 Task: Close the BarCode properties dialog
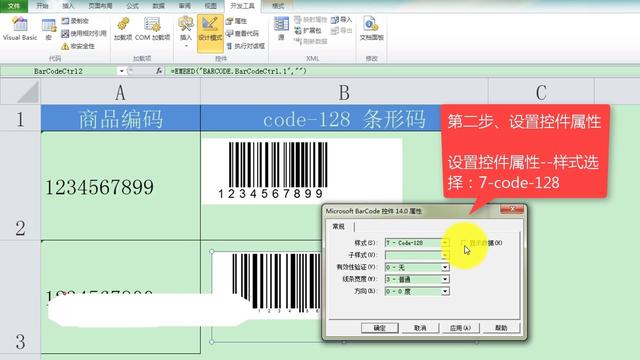pos(512,209)
